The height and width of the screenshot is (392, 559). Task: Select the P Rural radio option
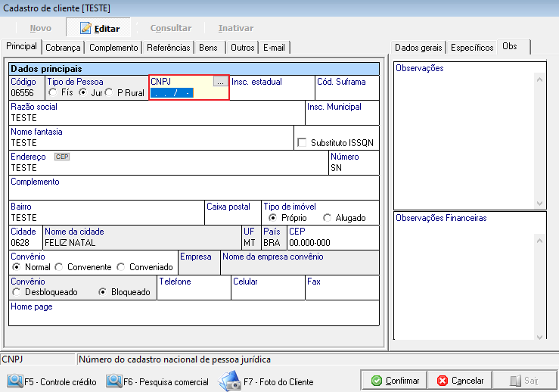point(109,92)
